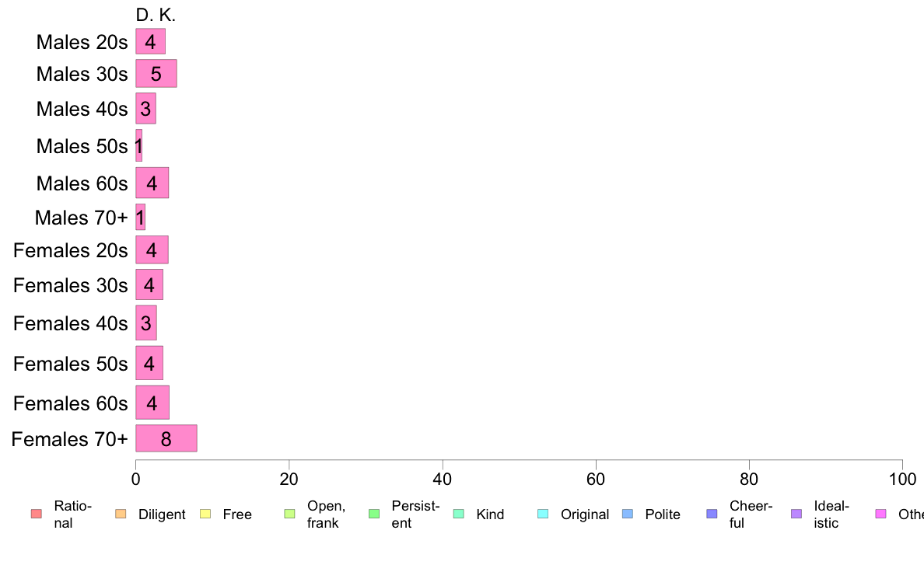The width and height of the screenshot is (924, 572).
Task: Click the 100 axis tick label
Action: pyautogui.click(x=902, y=479)
